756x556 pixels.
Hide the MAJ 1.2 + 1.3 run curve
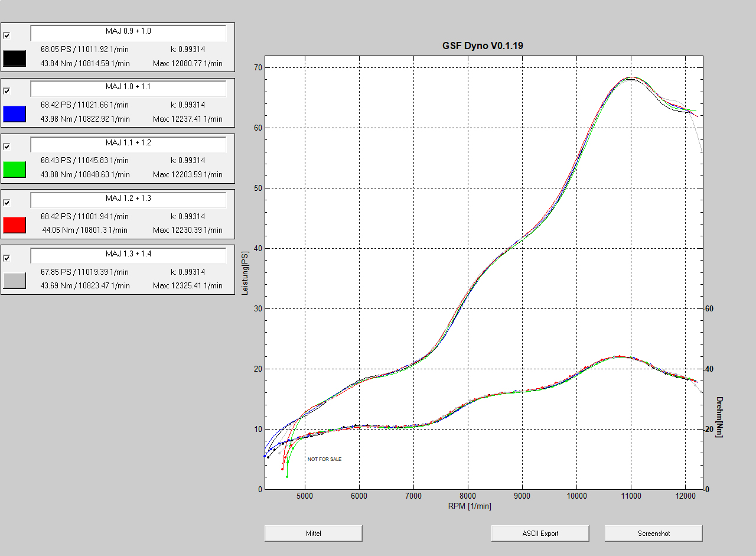tap(6, 203)
